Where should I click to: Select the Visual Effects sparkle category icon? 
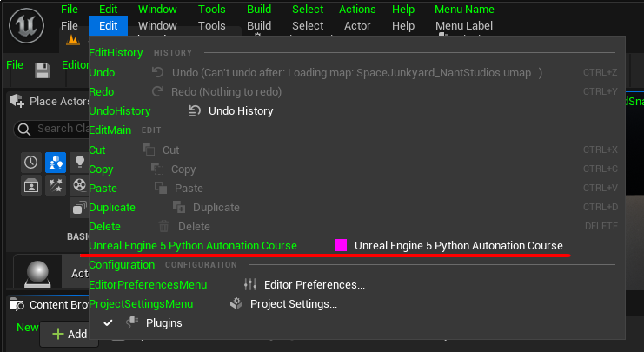coord(56,185)
